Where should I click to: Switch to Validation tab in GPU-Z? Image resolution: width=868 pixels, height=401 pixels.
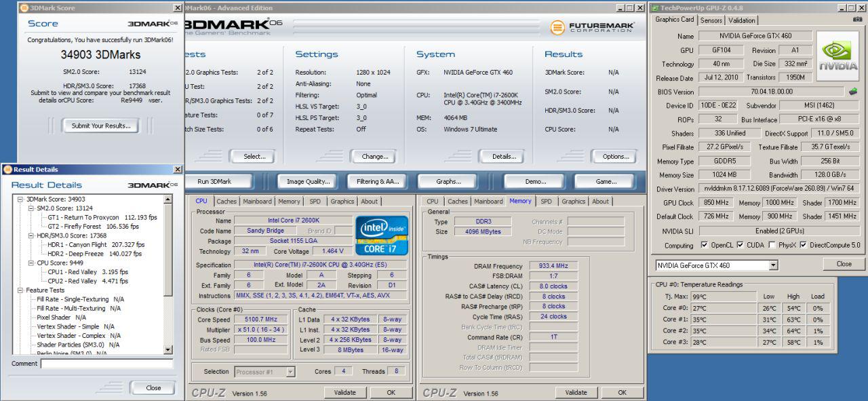[x=742, y=20]
